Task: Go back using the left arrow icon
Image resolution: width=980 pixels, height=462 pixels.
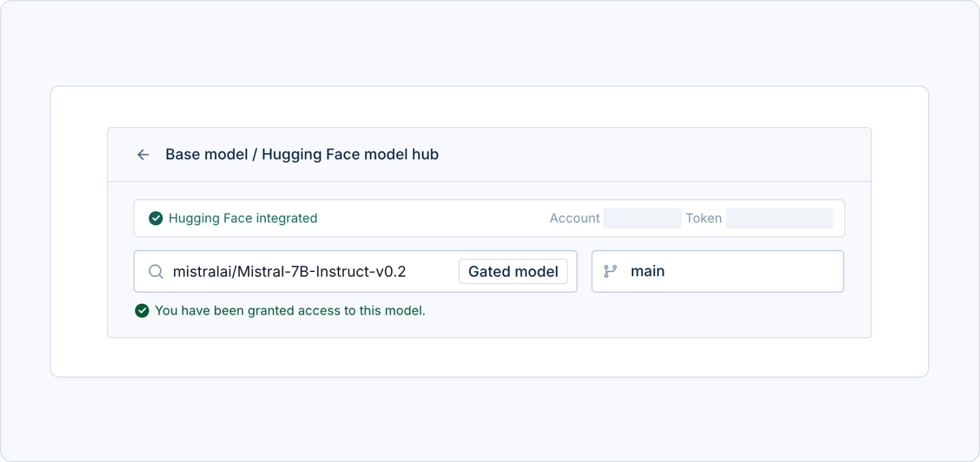Action: (143, 155)
